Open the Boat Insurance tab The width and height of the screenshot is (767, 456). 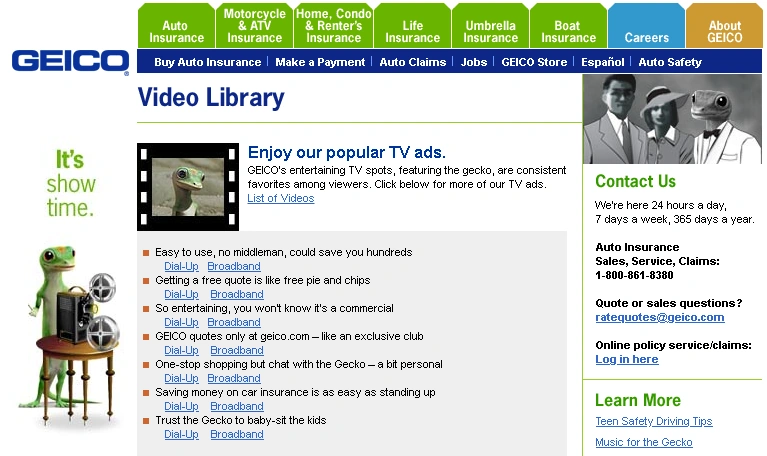tap(568, 26)
